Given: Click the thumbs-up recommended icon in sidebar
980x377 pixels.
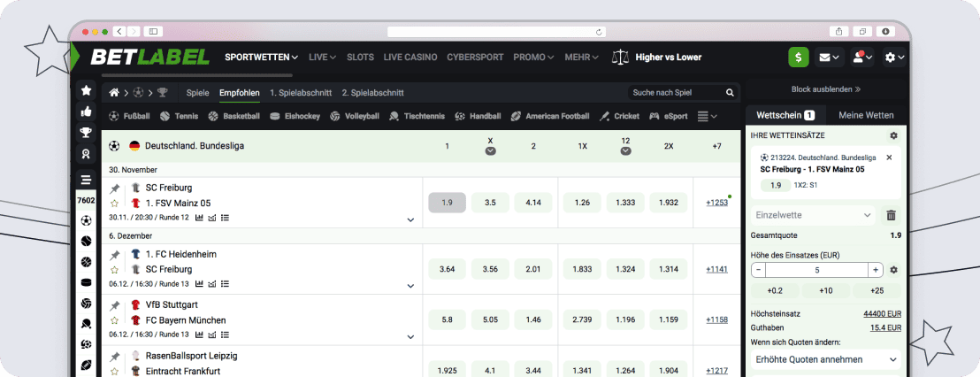Looking at the screenshot, I should coord(86,112).
